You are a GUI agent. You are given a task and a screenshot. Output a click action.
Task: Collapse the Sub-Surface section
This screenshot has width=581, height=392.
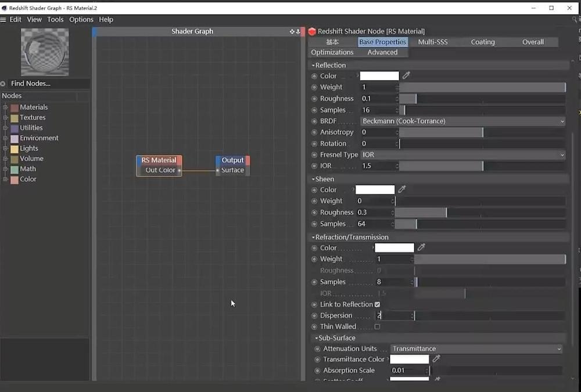pos(317,338)
